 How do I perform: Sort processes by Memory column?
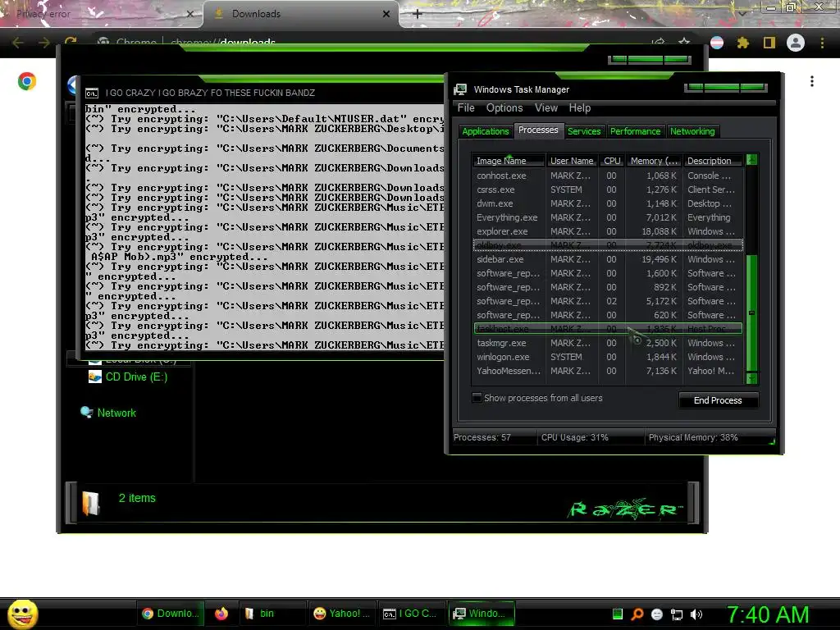coord(654,161)
